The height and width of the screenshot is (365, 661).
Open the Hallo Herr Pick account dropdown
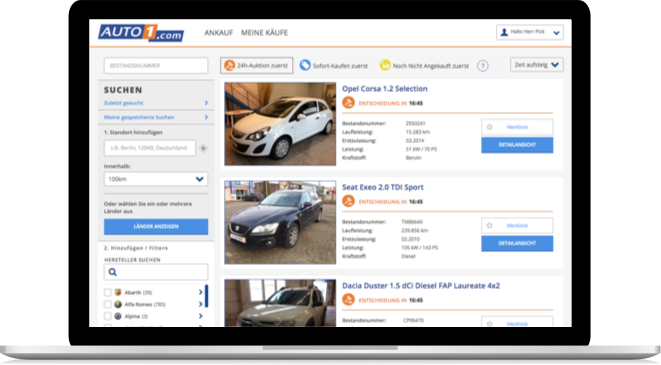529,32
